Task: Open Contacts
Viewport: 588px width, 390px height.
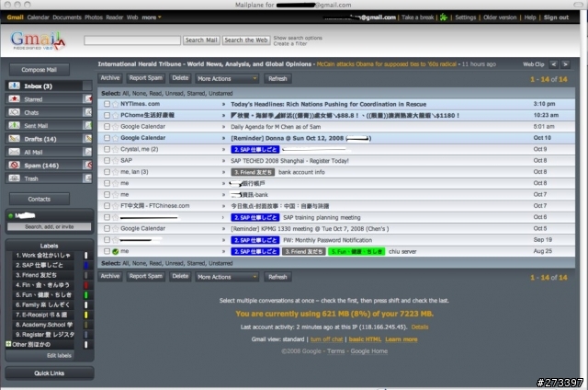Action: coord(39,199)
